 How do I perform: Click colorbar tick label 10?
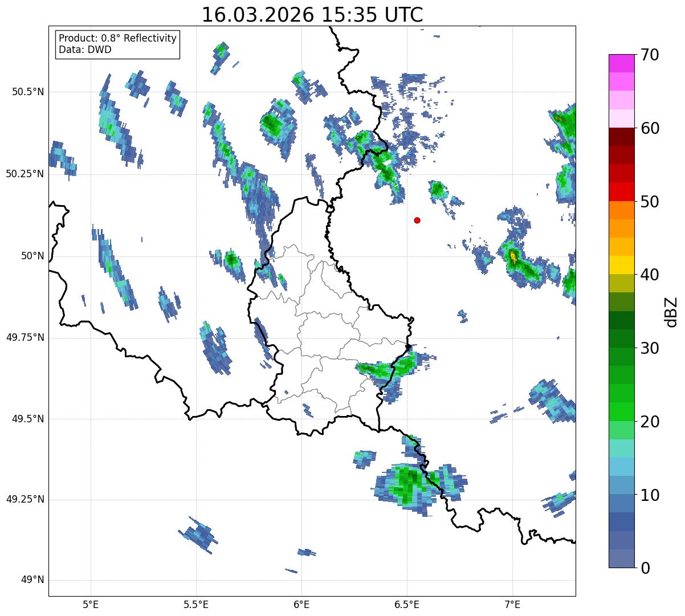coord(650,495)
